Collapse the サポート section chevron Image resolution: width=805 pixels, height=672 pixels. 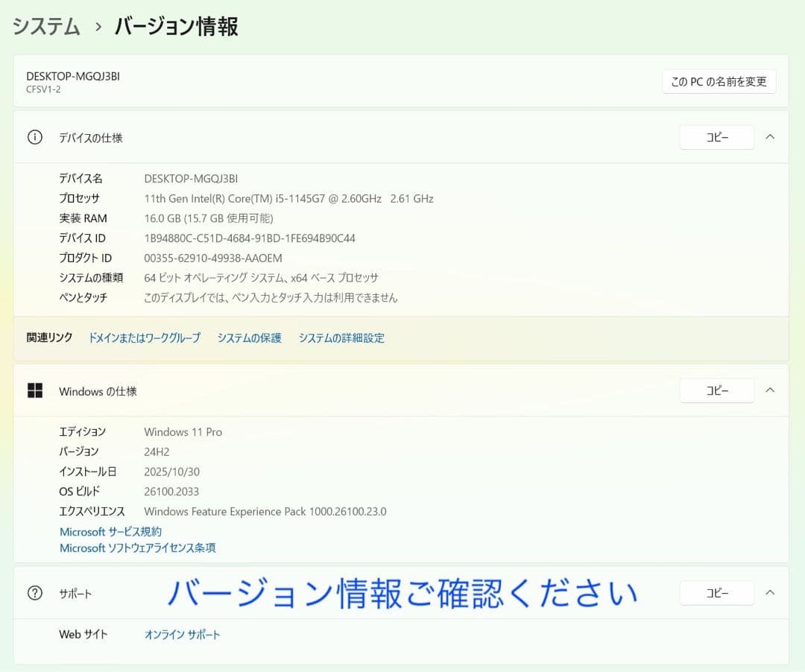tap(770, 592)
